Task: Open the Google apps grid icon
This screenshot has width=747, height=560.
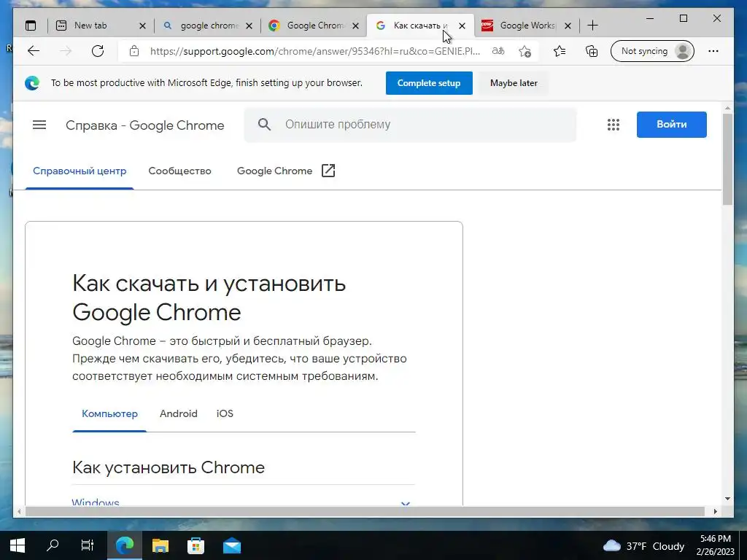Action: point(614,125)
